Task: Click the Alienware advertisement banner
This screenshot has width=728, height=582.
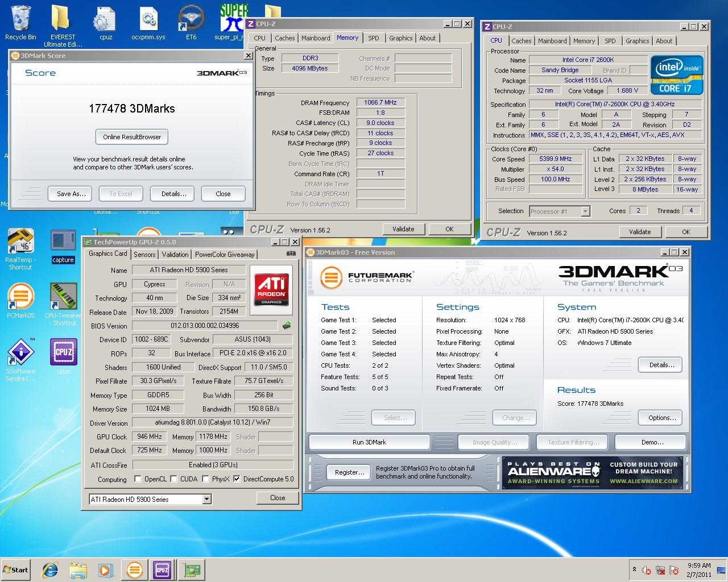Action: tap(593, 473)
